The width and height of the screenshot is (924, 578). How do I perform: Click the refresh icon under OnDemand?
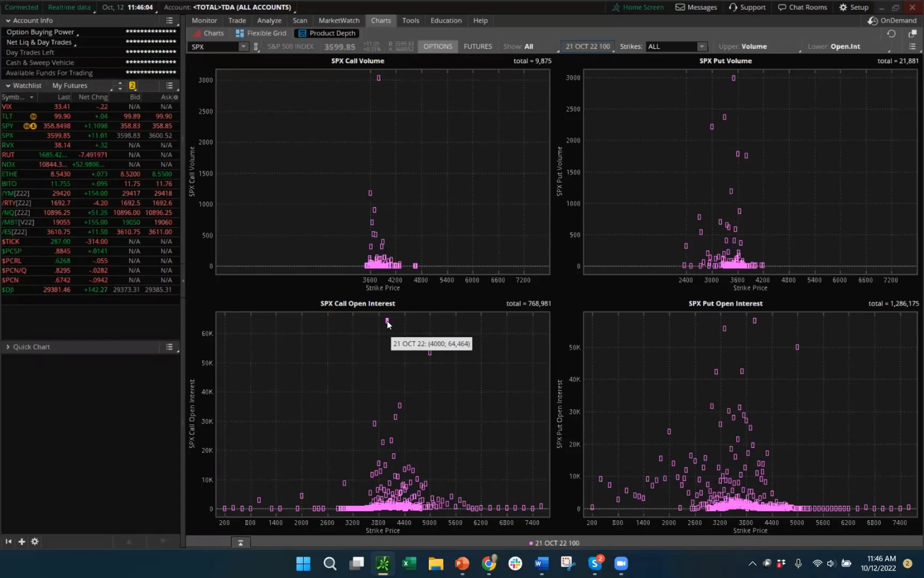click(x=891, y=33)
